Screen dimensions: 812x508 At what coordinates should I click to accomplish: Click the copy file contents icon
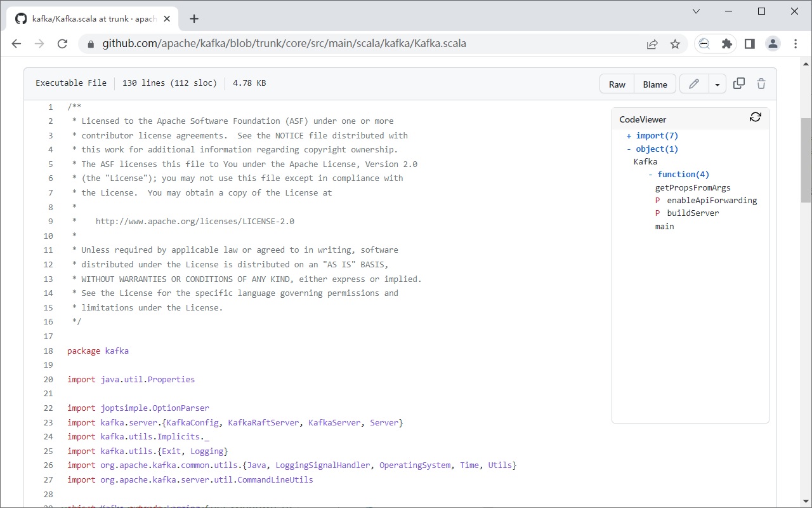738,83
